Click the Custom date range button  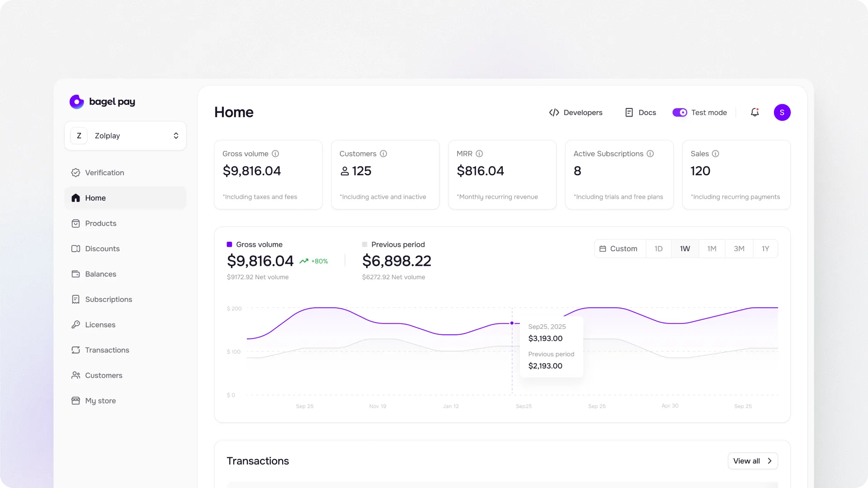click(x=620, y=249)
